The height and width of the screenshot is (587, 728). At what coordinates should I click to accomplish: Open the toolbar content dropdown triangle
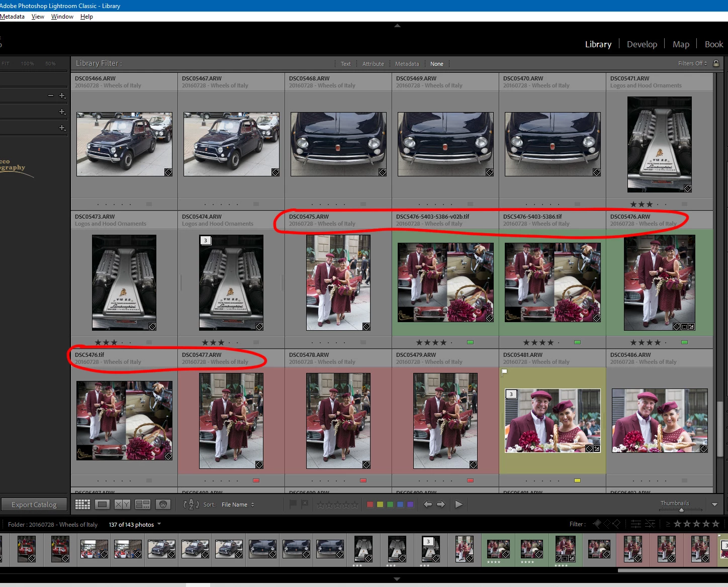click(x=714, y=505)
